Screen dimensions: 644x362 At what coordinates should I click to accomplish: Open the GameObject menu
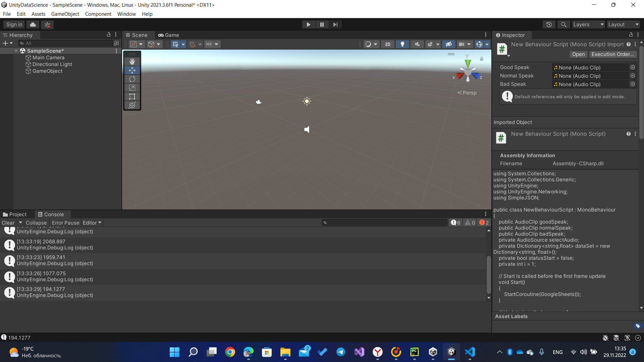pos(65,14)
